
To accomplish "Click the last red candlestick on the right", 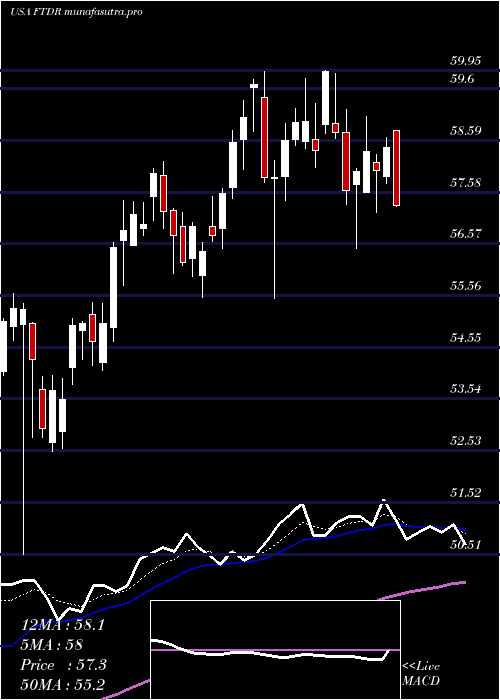I will (396, 168).
